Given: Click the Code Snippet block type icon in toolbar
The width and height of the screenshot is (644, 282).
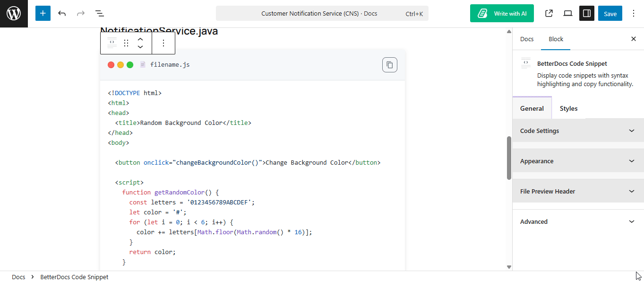Looking at the screenshot, I should point(112,43).
